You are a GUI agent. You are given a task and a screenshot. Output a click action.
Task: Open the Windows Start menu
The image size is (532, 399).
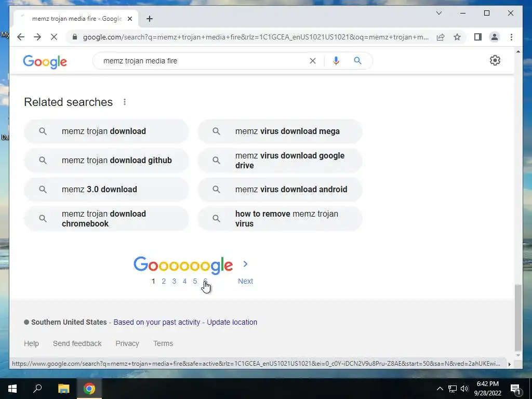tap(12, 389)
